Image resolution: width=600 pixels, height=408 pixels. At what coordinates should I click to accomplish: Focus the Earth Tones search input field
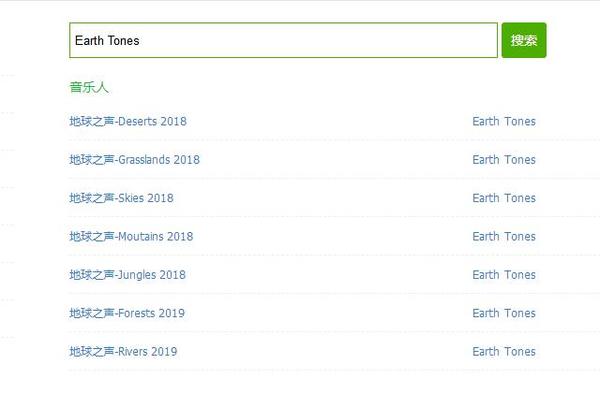coord(300,41)
